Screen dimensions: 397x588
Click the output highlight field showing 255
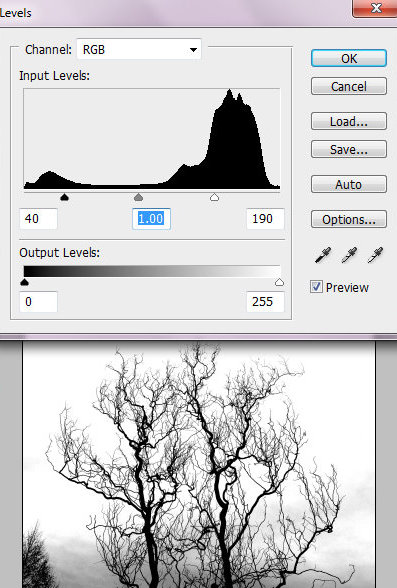coord(265,302)
